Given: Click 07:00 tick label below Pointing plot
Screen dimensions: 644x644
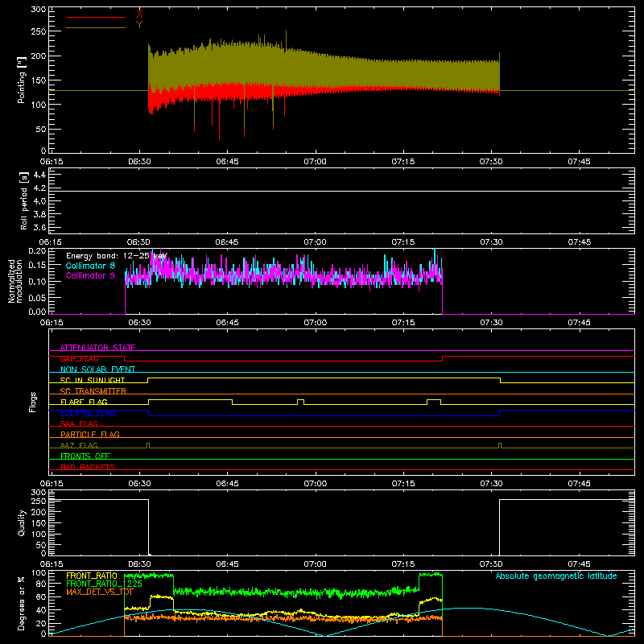Looking at the screenshot, I should 316,162.
